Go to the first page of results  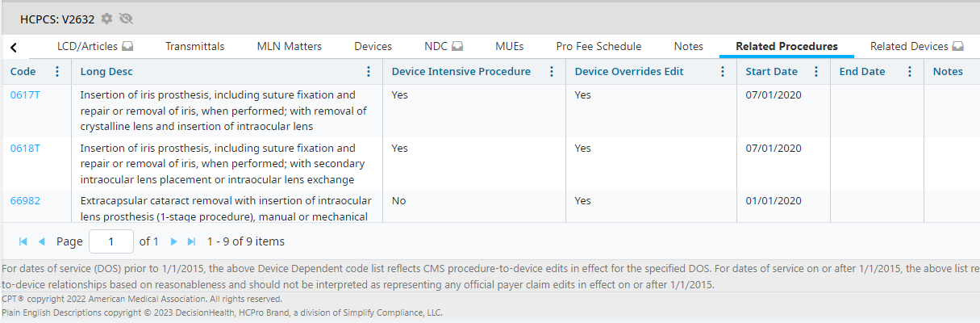pyautogui.click(x=23, y=241)
